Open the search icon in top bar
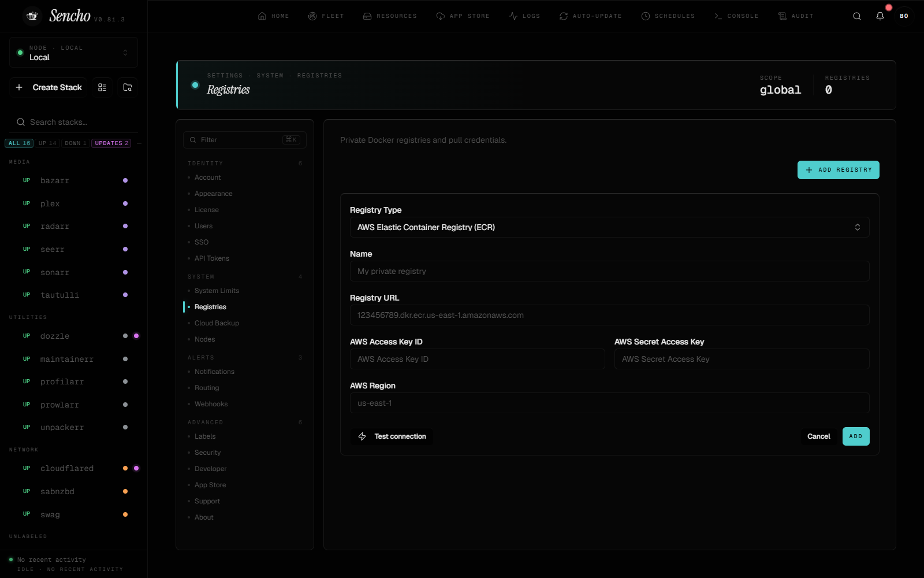 (857, 16)
